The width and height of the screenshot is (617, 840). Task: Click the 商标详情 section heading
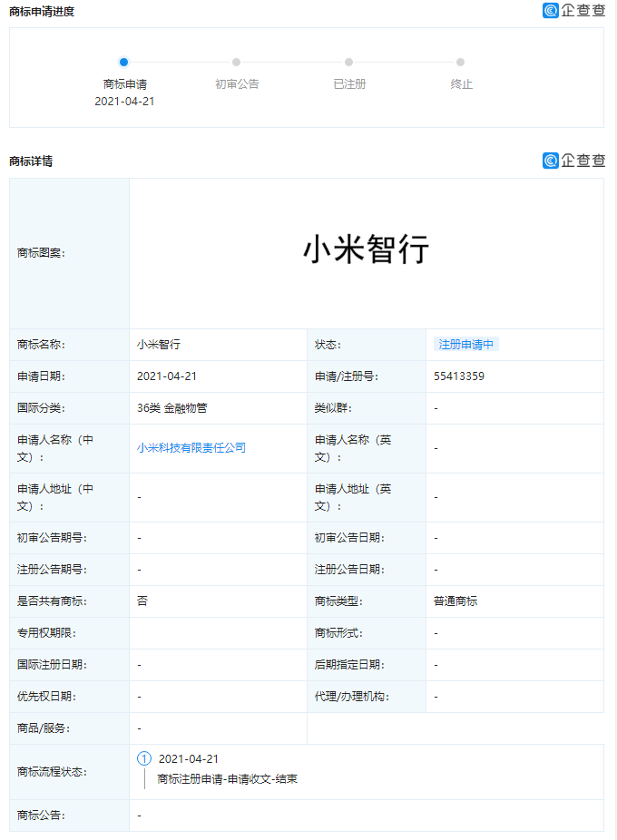[31, 161]
